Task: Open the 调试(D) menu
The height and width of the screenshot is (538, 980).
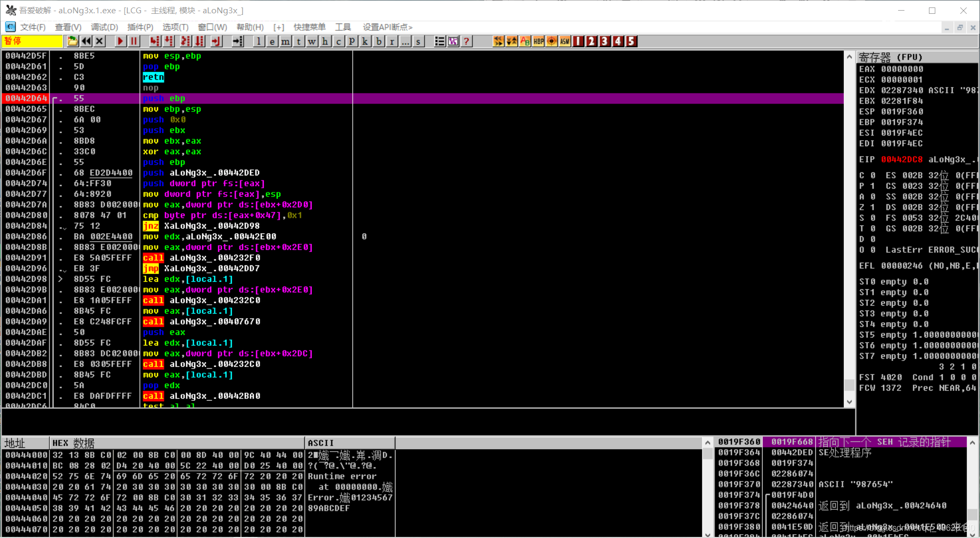Action: pyautogui.click(x=104, y=27)
